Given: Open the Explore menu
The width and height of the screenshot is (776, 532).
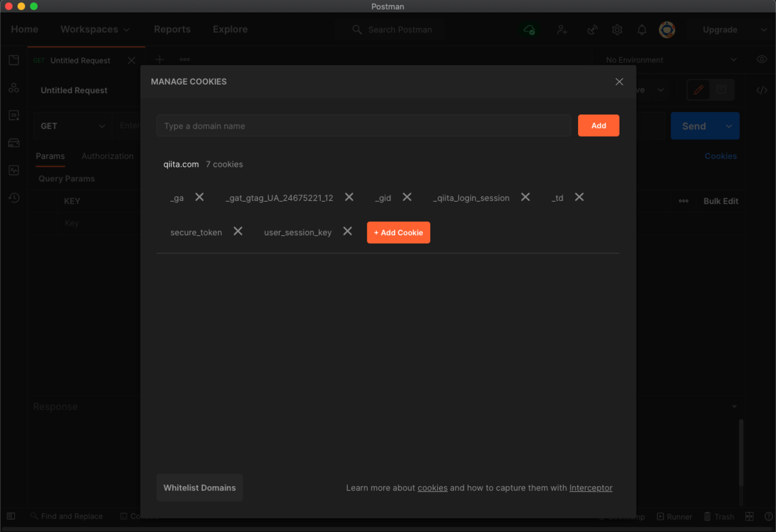Looking at the screenshot, I should tap(230, 30).
